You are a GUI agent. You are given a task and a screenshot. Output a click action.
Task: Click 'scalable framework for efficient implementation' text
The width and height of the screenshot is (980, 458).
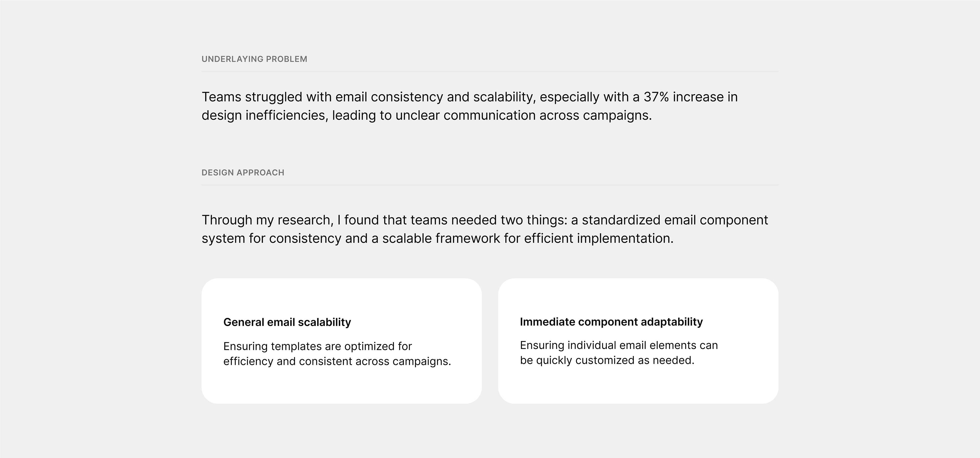click(x=528, y=238)
